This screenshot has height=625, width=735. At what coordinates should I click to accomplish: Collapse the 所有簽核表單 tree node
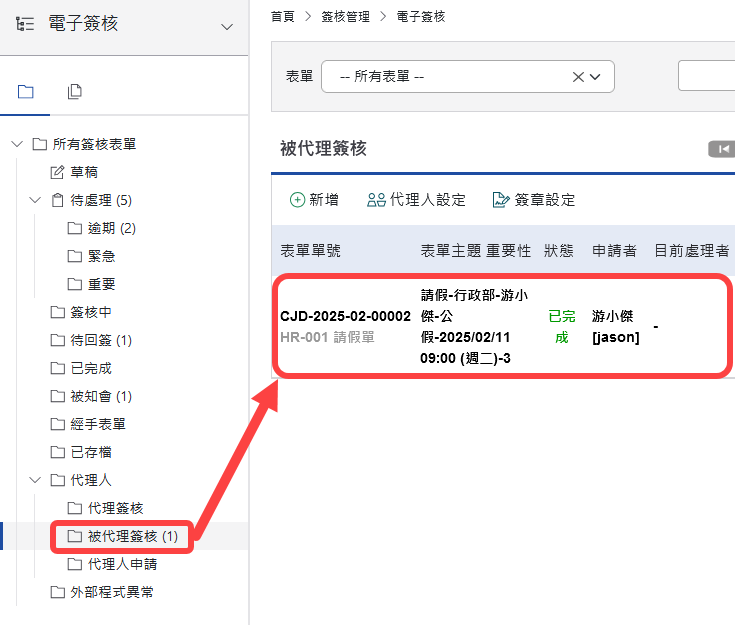tap(17, 144)
